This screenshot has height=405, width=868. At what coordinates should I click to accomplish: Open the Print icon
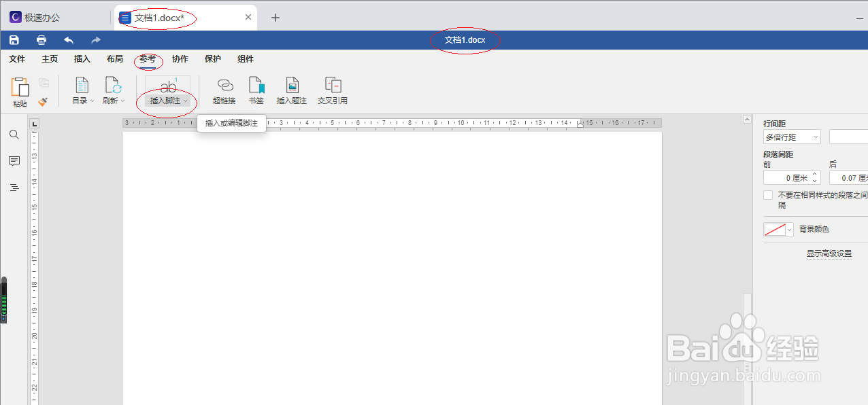[x=41, y=39]
